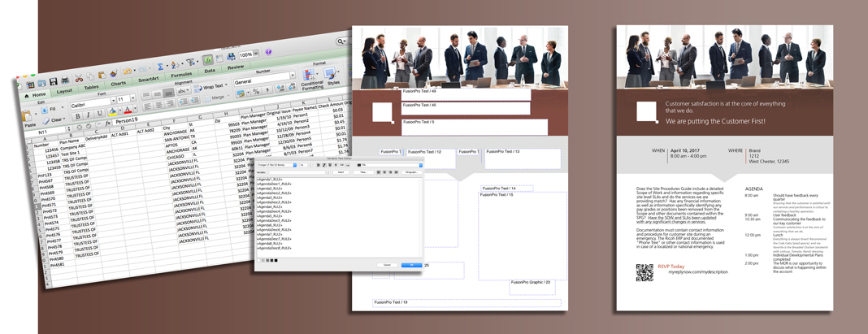Click the fx formula builder toolbar icon
Viewport: 868px width, 334px height.
pyautogui.click(x=208, y=59)
